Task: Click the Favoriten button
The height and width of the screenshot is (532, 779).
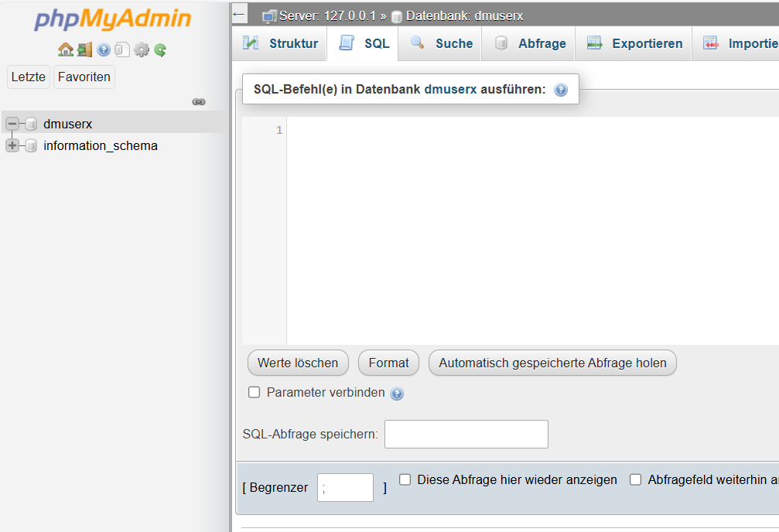Action: [x=84, y=77]
